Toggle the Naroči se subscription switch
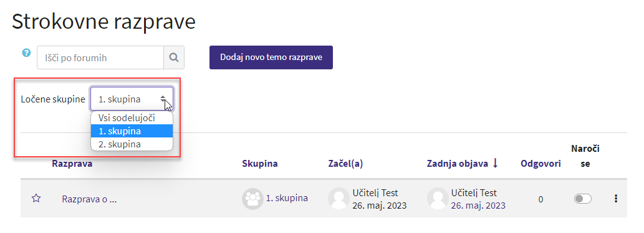 (583, 199)
